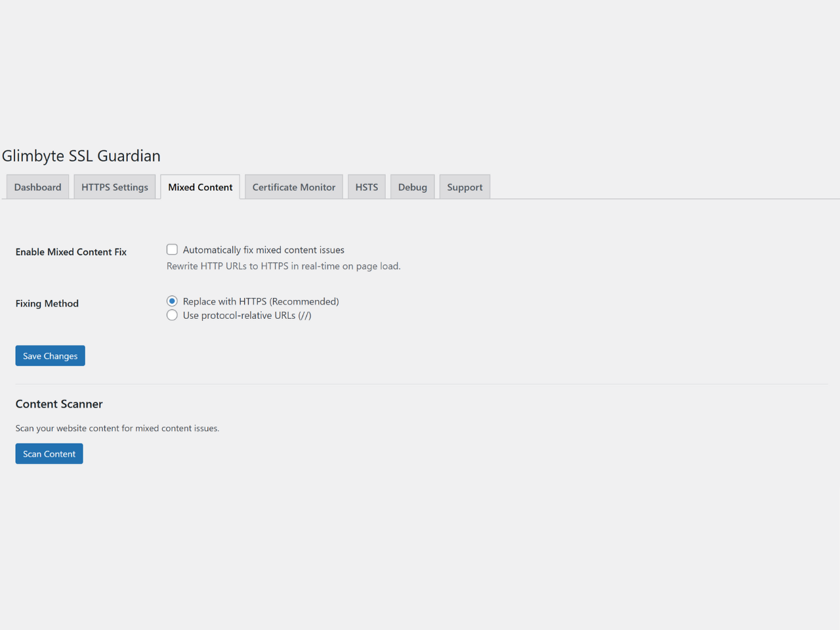Open the Debug tab
840x630 pixels.
[413, 187]
